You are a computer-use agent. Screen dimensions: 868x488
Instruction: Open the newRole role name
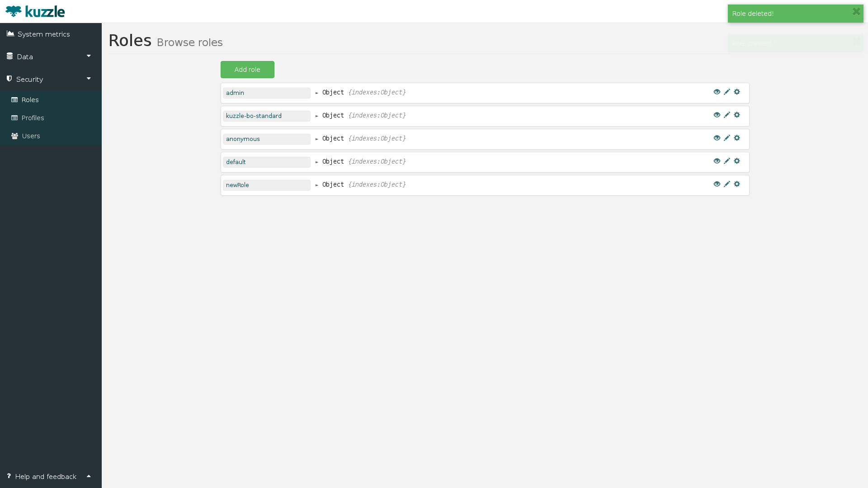tap(267, 185)
